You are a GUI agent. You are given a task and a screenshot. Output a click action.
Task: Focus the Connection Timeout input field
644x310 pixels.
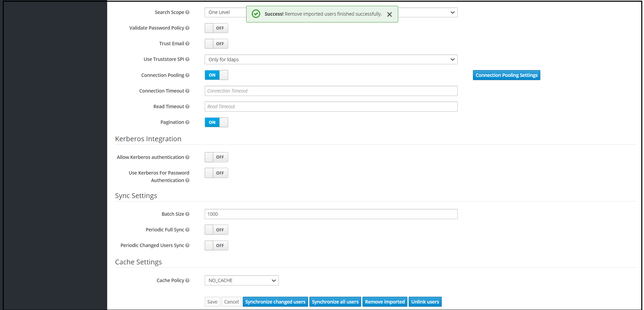coord(331,91)
